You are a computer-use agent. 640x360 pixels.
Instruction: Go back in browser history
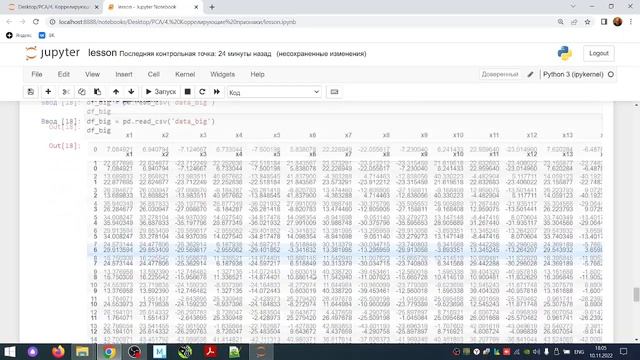9,22
